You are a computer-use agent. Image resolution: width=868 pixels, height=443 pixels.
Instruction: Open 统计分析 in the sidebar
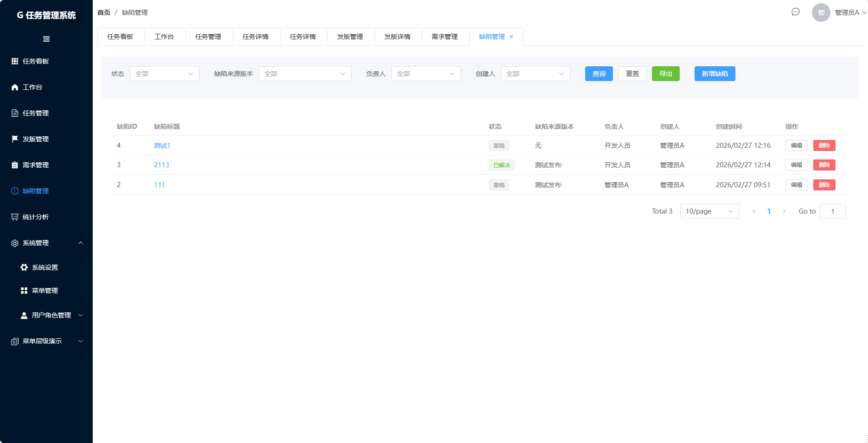[46, 217]
